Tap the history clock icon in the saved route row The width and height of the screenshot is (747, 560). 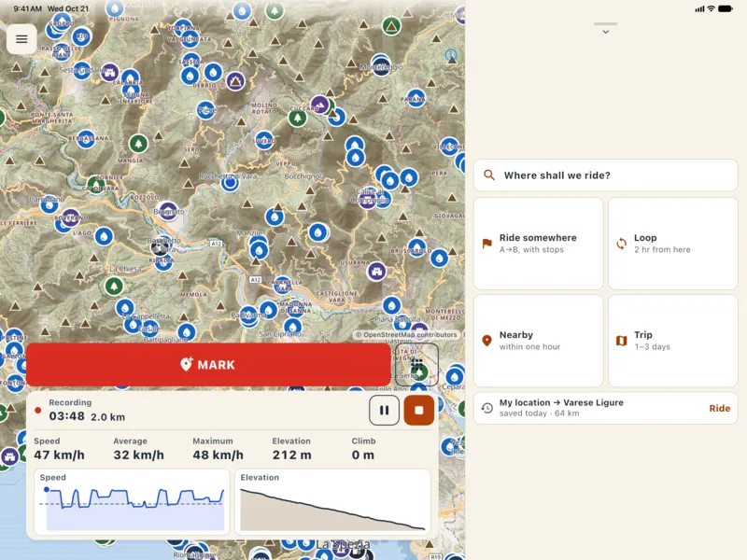(486, 408)
